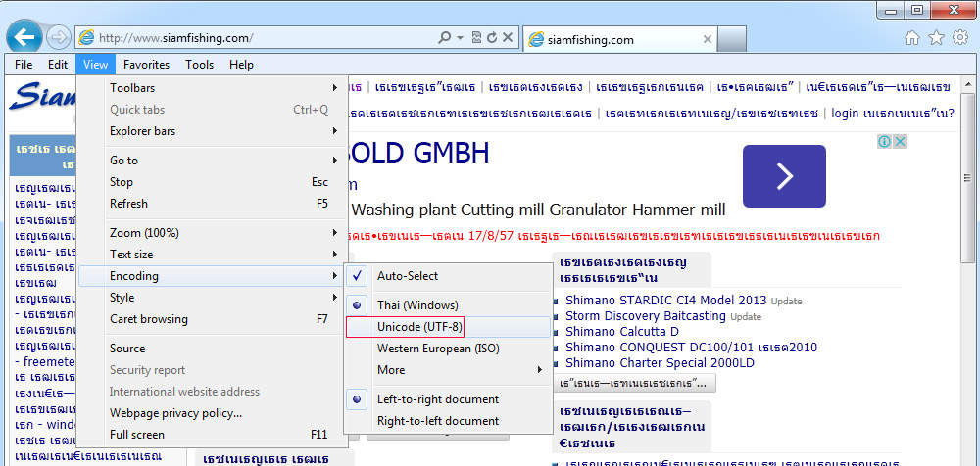Select Right-to-left document option

coord(448,421)
